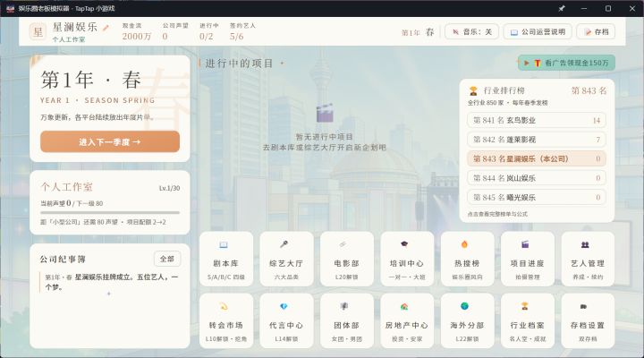Click the 签约艺人 5/6 value
Screen dimensions: 644x358
[x=236, y=37]
